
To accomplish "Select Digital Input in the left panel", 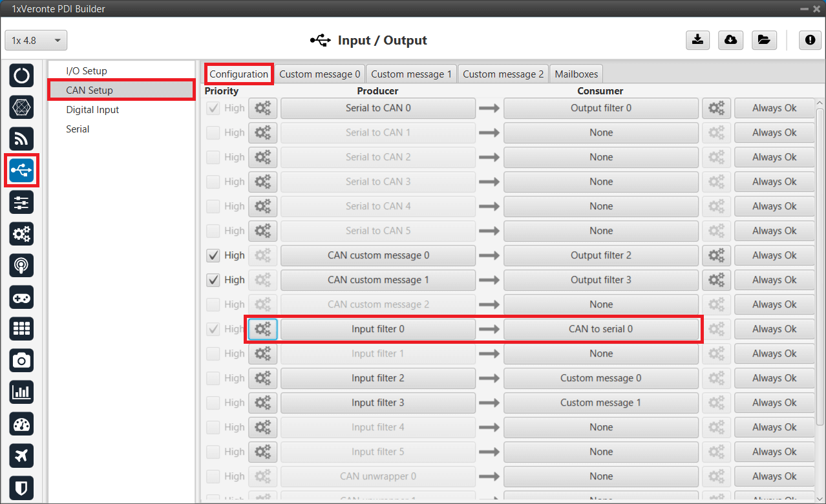I will click(92, 110).
